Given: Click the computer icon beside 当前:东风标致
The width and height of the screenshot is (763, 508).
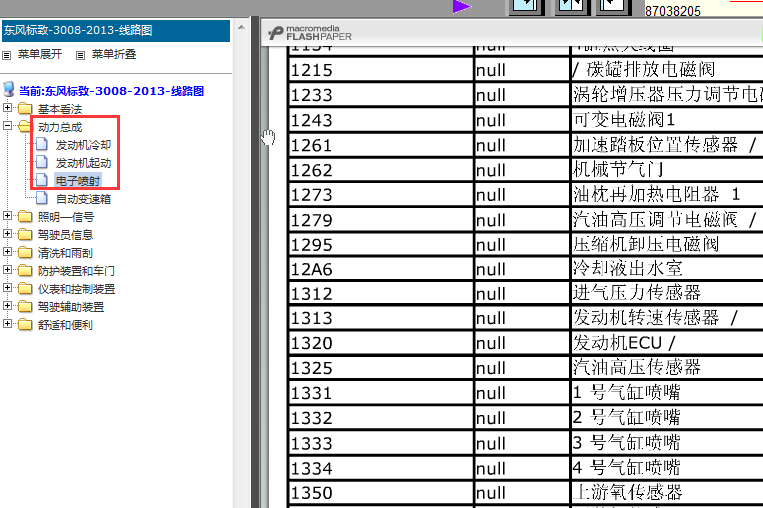Looking at the screenshot, I should coord(8,89).
